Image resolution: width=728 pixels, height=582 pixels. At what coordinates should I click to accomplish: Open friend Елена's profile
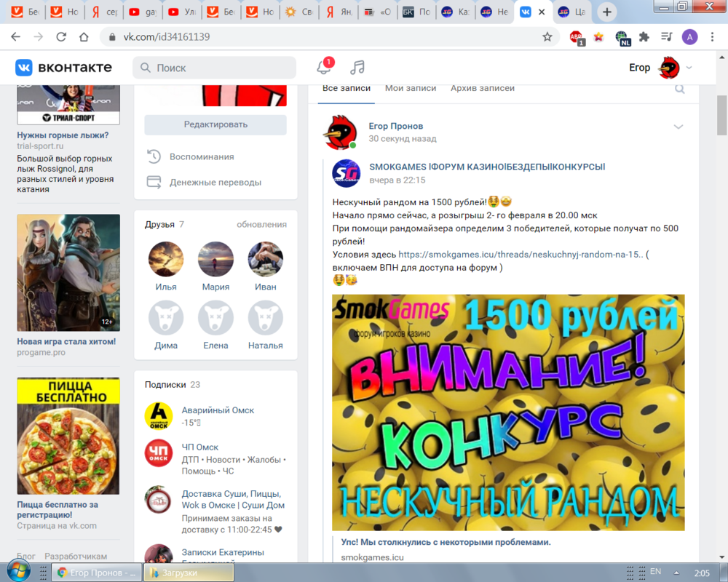tap(215, 317)
